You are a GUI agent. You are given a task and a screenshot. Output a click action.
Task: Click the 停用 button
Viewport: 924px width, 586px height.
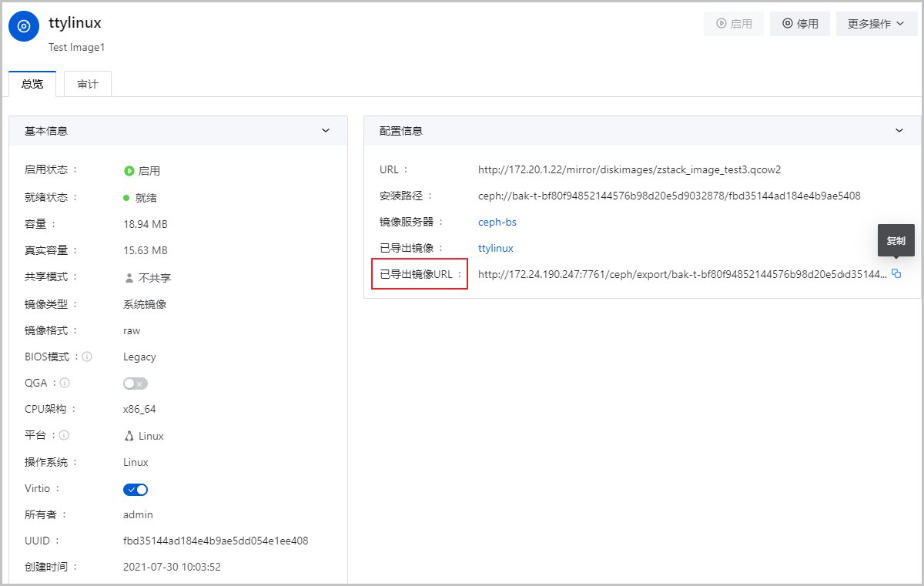click(x=801, y=24)
